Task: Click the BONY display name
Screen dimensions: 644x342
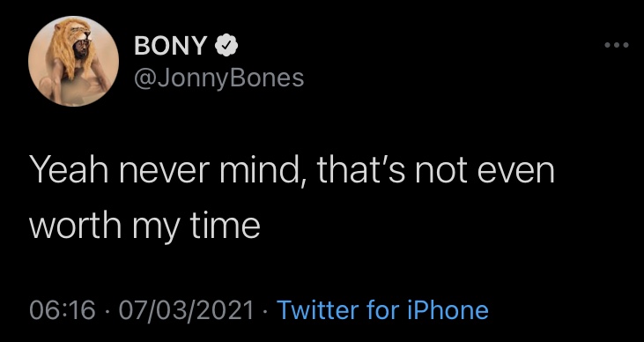Action: pos(170,45)
